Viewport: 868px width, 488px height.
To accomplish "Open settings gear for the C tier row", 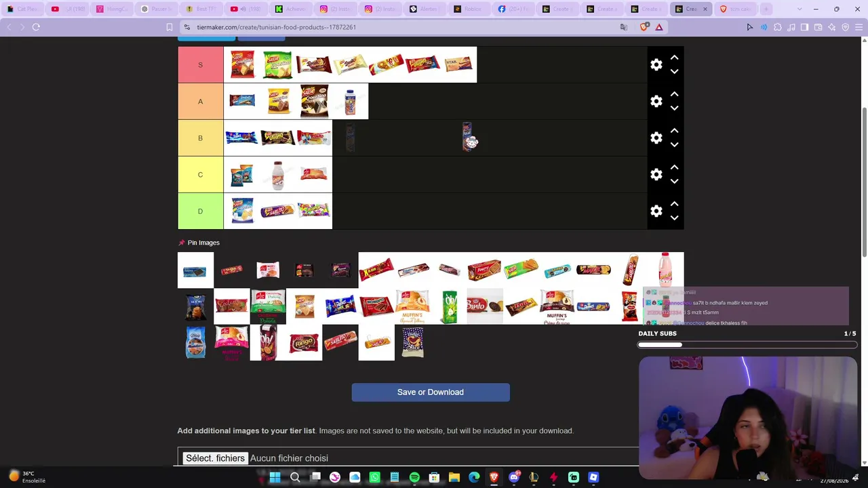I will [656, 174].
